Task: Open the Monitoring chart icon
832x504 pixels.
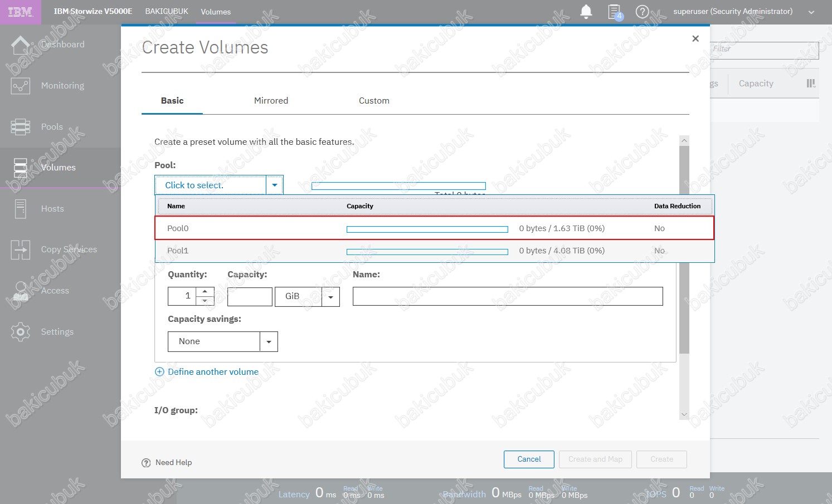Action: pyautogui.click(x=21, y=86)
